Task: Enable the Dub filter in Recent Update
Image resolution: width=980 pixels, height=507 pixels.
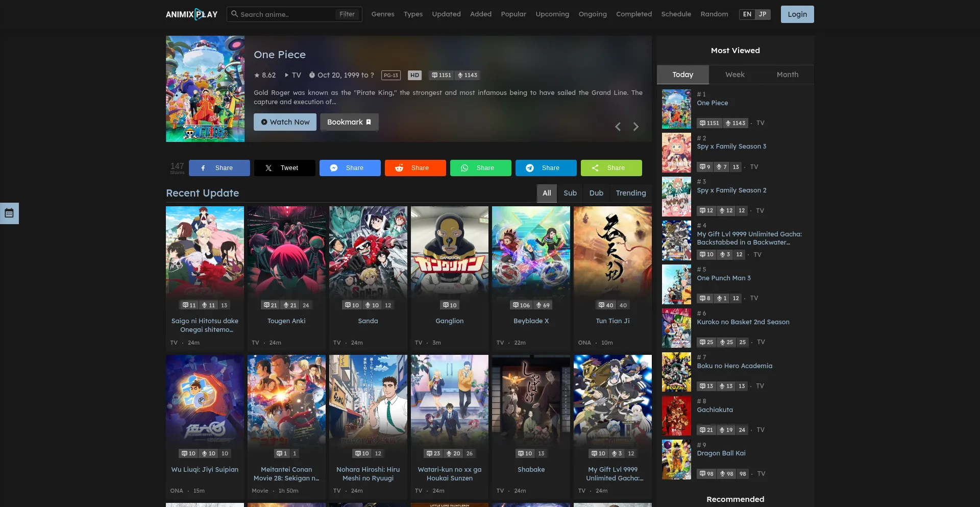Action: 596,193
